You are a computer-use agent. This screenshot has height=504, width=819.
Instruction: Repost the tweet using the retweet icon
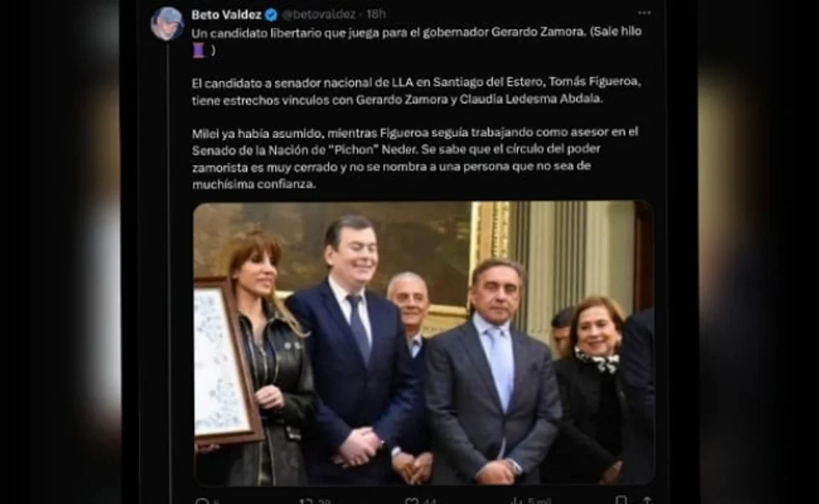click(307, 501)
